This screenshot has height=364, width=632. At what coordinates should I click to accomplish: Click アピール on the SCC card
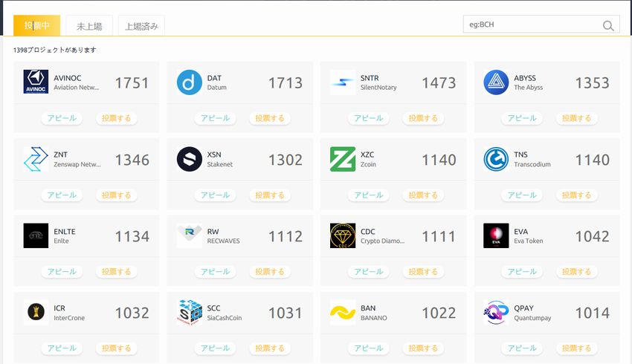click(x=215, y=348)
